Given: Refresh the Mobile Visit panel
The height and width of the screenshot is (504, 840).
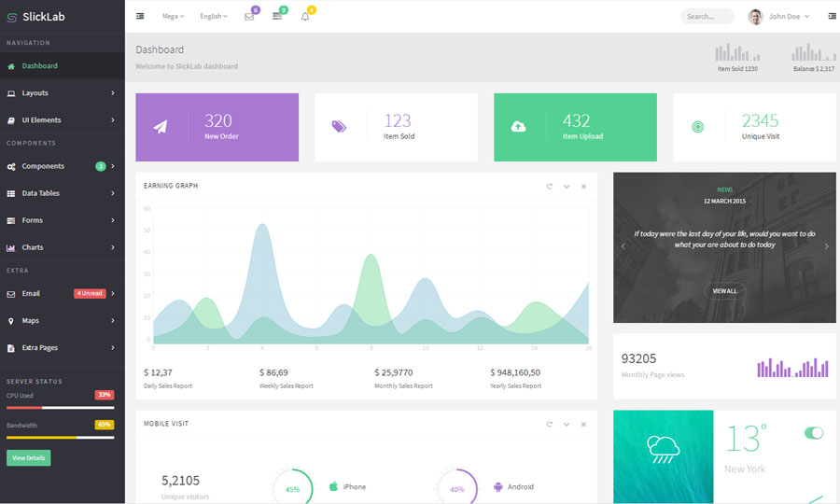Looking at the screenshot, I should [550, 424].
